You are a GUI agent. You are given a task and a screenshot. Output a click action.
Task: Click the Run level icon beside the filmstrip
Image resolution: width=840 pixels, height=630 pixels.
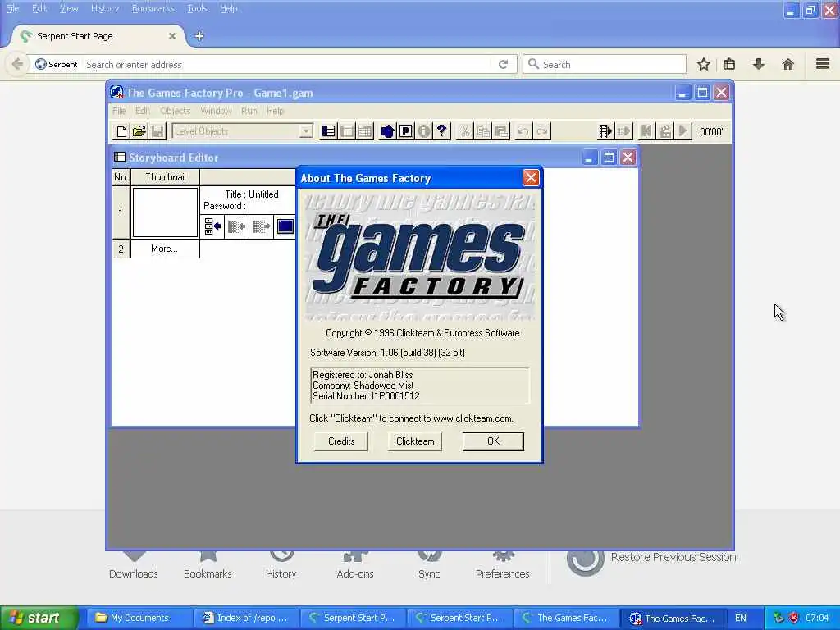click(x=623, y=131)
